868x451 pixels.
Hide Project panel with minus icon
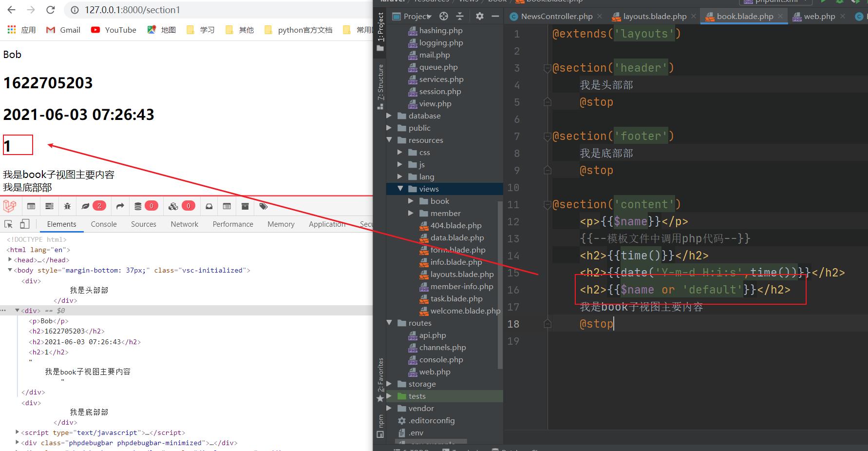[x=495, y=16]
